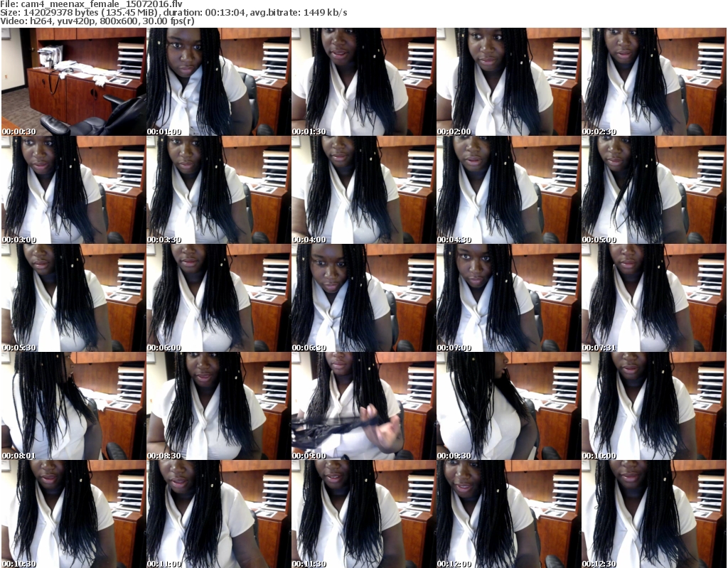728x568 pixels.
Task: Open the frame stamped 00:03:00
Action: pyautogui.click(x=73, y=190)
